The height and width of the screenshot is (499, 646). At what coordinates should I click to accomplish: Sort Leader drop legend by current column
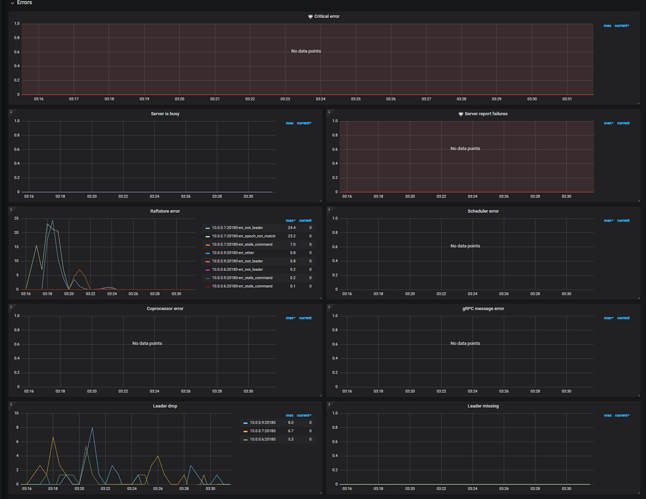[x=305, y=415]
